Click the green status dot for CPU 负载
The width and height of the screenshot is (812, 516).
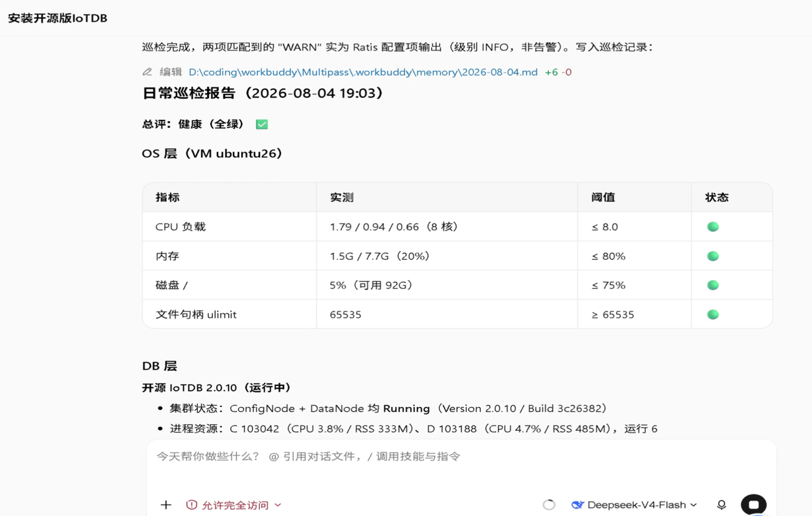[713, 227]
